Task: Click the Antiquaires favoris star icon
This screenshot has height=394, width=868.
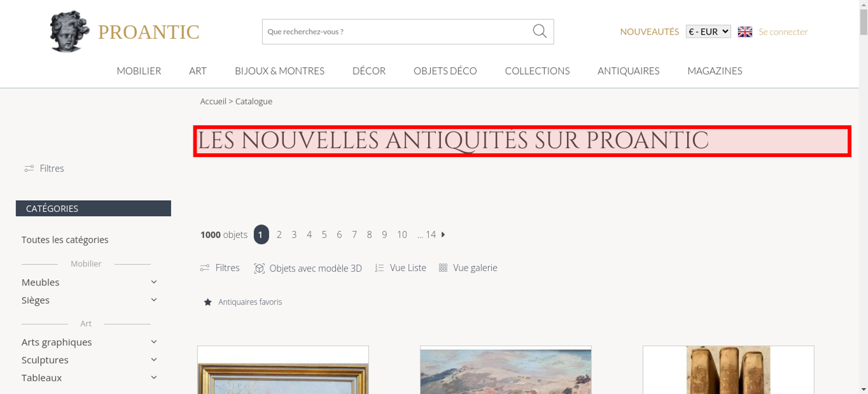Action: (x=208, y=302)
